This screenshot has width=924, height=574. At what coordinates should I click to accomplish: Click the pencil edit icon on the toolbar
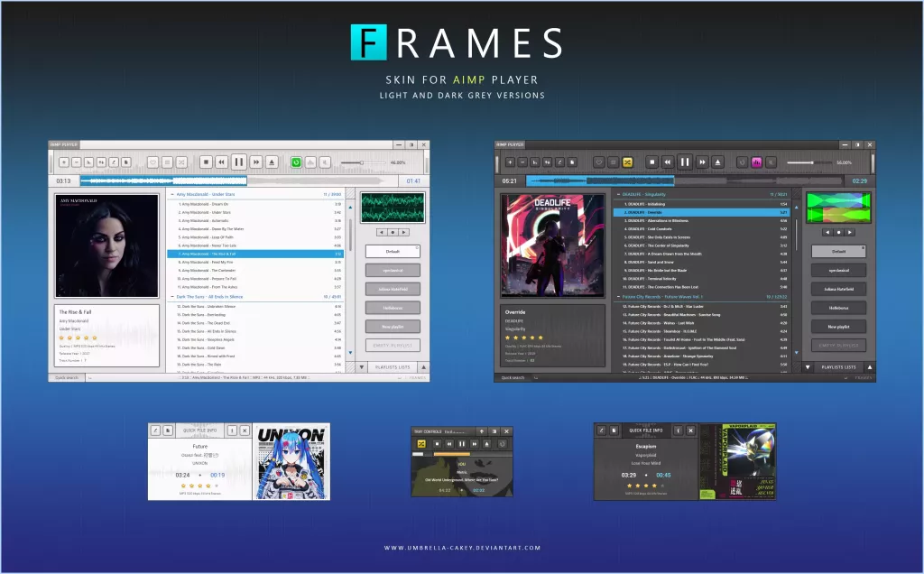point(113,162)
